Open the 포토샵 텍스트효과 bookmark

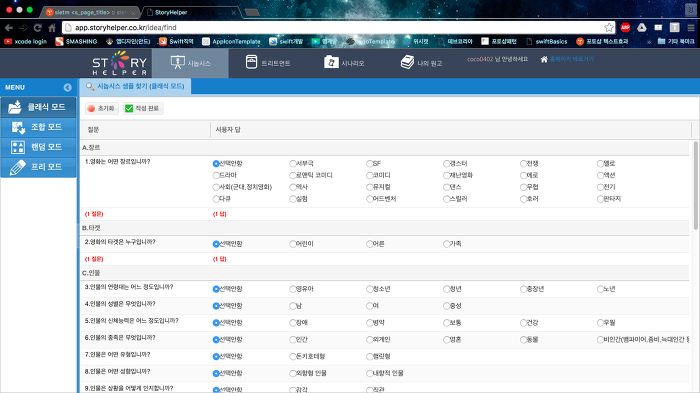[602, 42]
